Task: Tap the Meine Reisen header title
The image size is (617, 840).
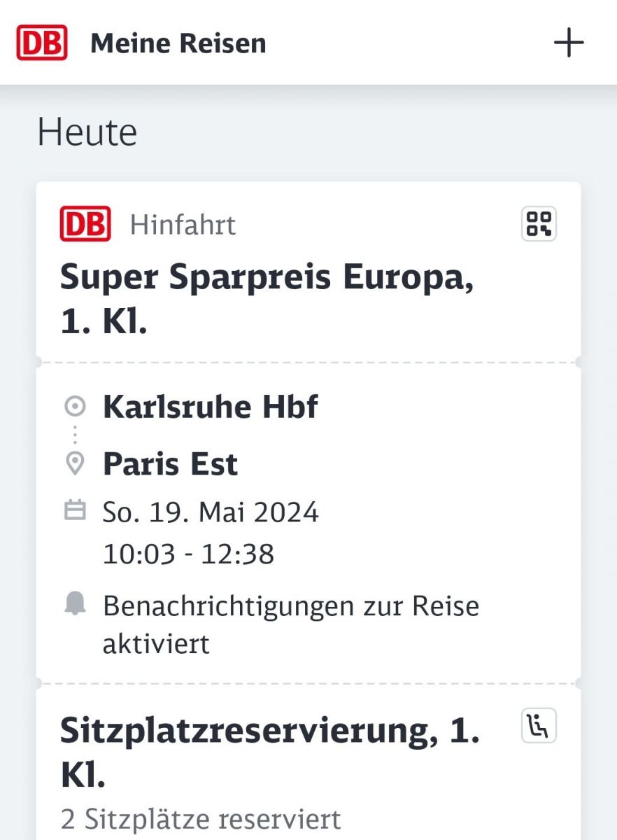Action: coord(178,43)
